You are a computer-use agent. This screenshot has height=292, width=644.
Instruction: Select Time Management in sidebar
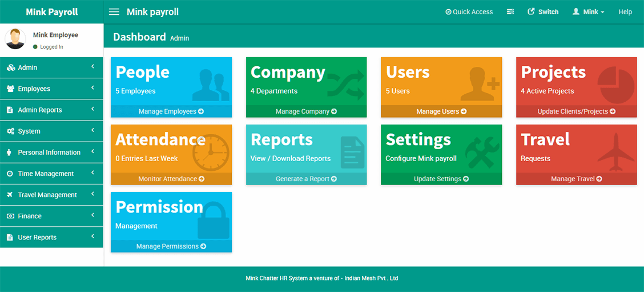(52, 174)
